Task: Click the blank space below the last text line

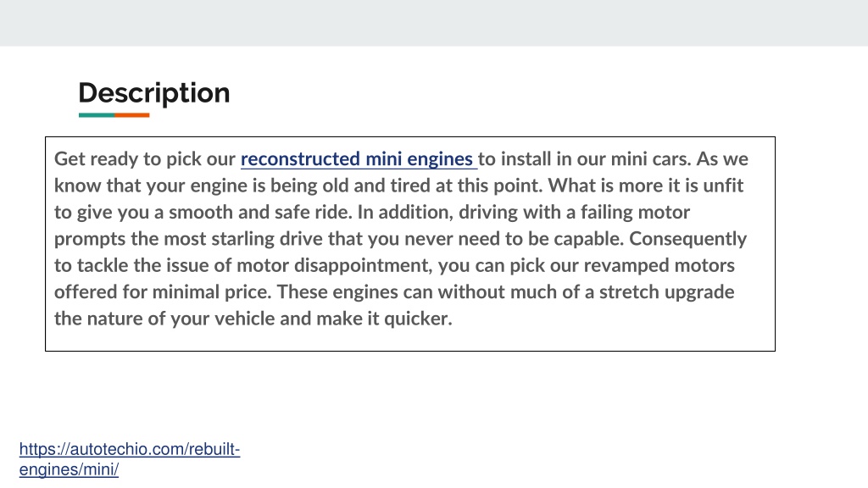Action: point(409,339)
